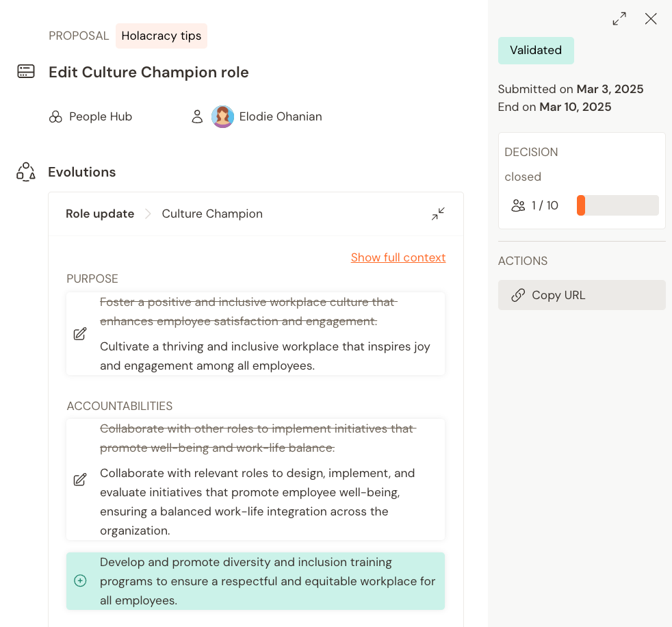672x627 pixels.
Task: Toggle the Validated status badge
Action: pyautogui.click(x=536, y=50)
